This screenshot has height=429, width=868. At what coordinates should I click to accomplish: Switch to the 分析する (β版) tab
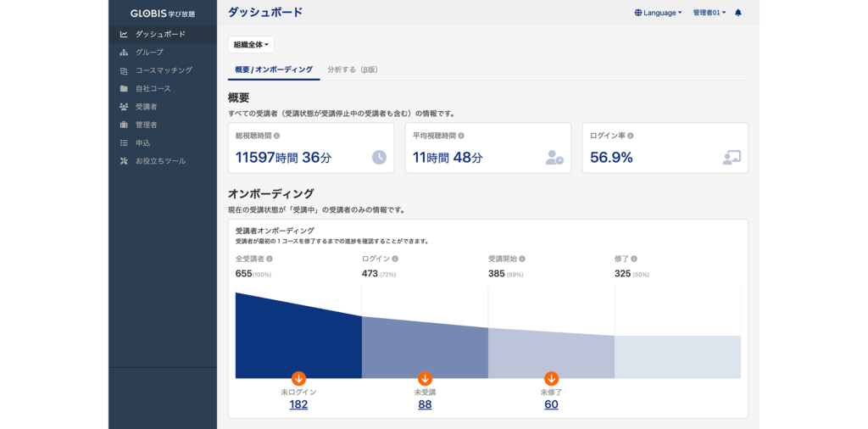point(353,70)
